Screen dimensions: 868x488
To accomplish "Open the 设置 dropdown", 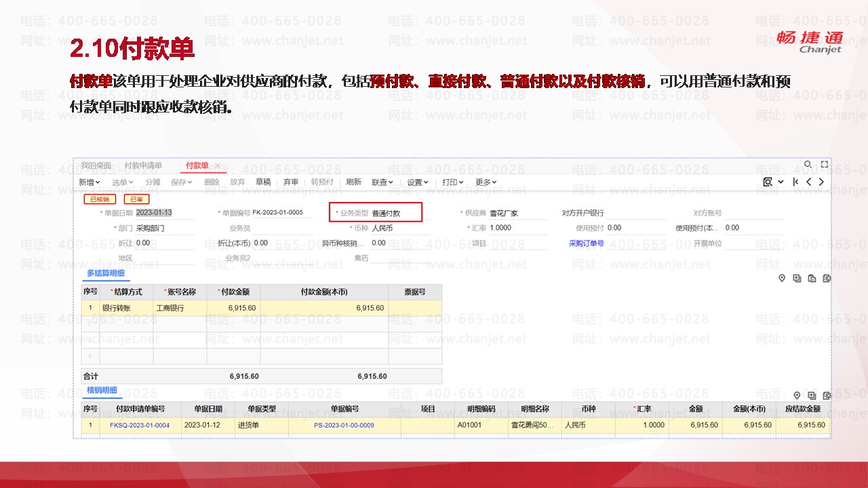I will point(418,182).
